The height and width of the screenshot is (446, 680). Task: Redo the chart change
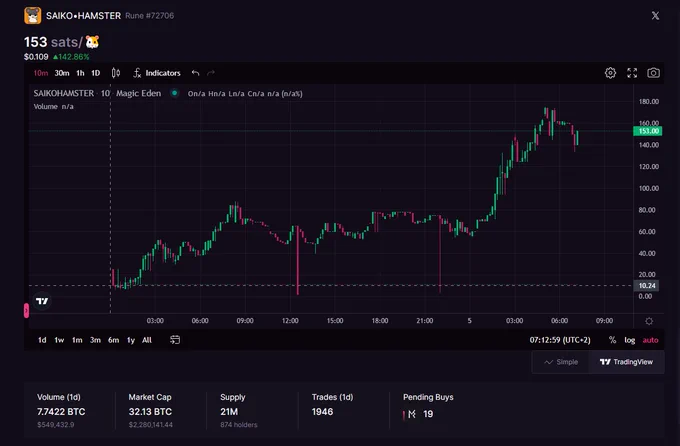(211, 73)
